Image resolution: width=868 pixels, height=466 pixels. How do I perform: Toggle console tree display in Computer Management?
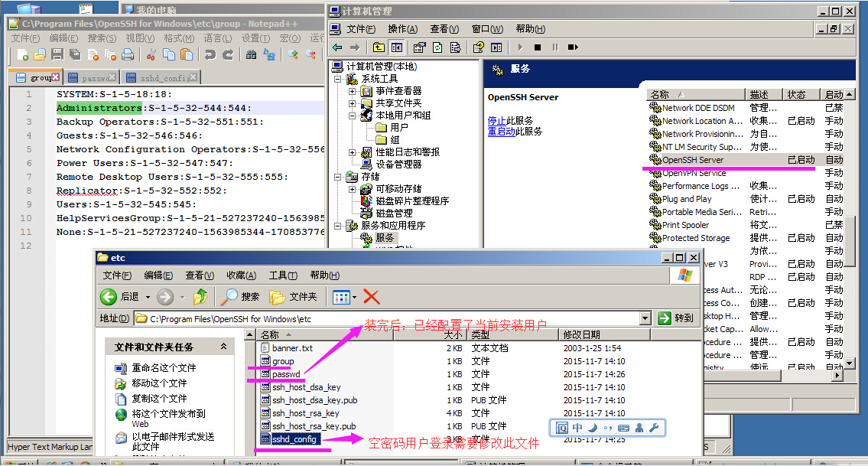coord(396,47)
